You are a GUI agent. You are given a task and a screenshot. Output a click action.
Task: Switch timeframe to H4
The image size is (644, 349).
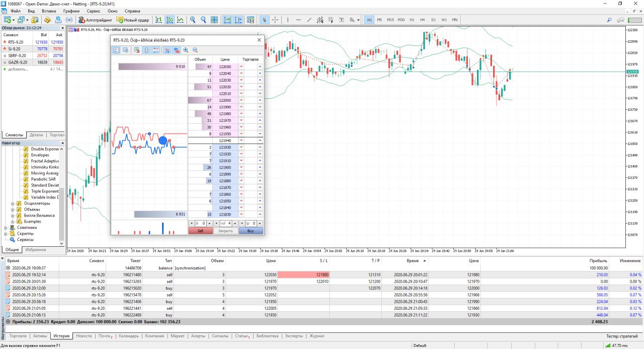pyautogui.click(x=423, y=20)
